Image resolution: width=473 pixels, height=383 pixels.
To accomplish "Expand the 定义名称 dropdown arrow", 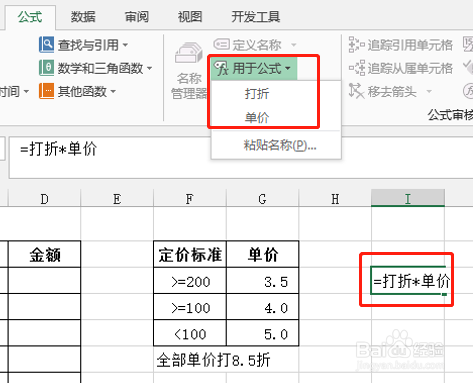I will (294, 44).
